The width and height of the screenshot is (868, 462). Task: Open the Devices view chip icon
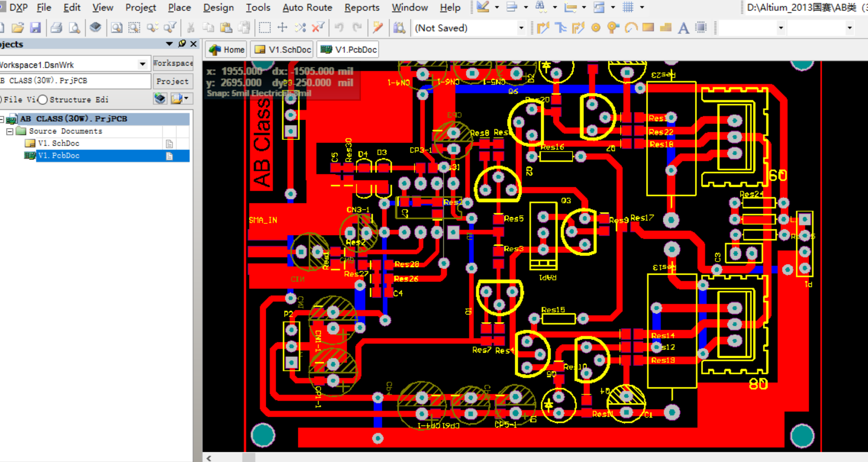[95, 27]
